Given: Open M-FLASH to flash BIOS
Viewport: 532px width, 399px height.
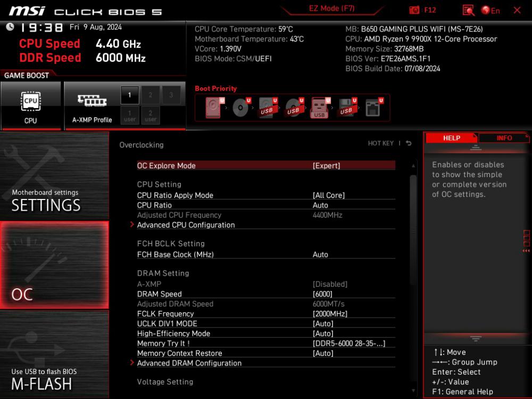Looking at the screenshot, I should (x=54, y=354).
